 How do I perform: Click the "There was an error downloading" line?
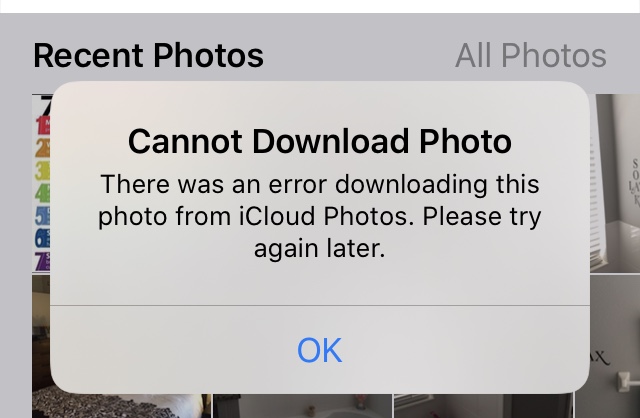coord(320,184)
